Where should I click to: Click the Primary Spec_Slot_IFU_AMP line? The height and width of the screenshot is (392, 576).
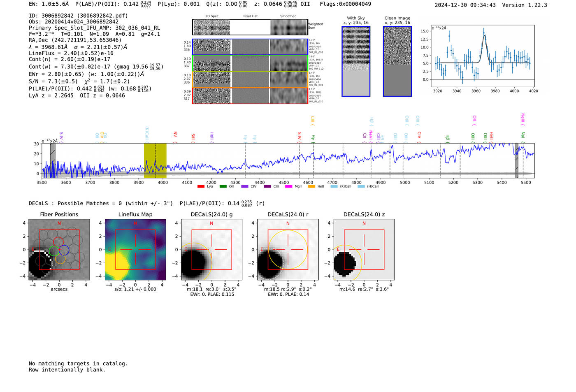coord(94,28)
